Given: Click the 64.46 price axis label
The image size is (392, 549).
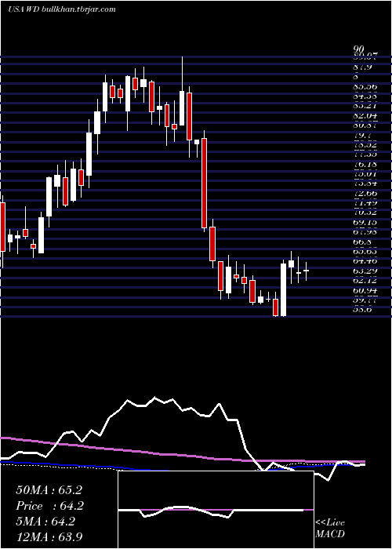Looking at the screenshot, I should [365, 260].
